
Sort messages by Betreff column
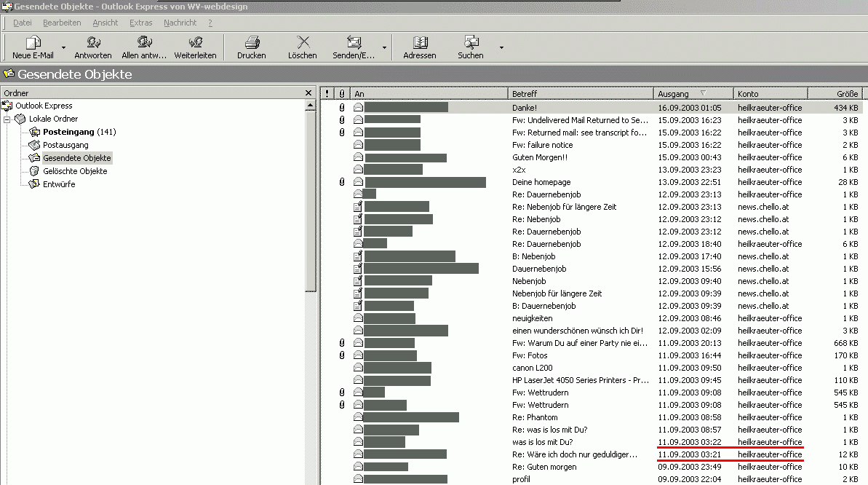(x=581, y=94)
